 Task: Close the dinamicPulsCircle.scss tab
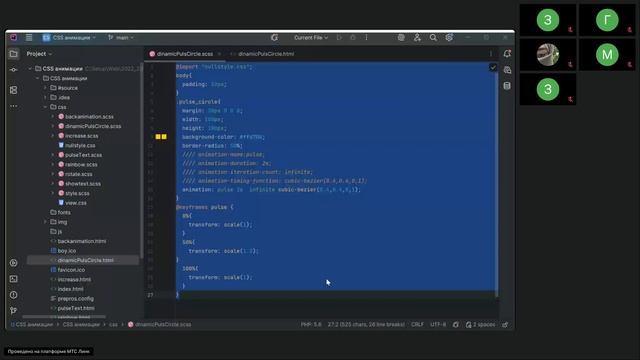point(219,54)
